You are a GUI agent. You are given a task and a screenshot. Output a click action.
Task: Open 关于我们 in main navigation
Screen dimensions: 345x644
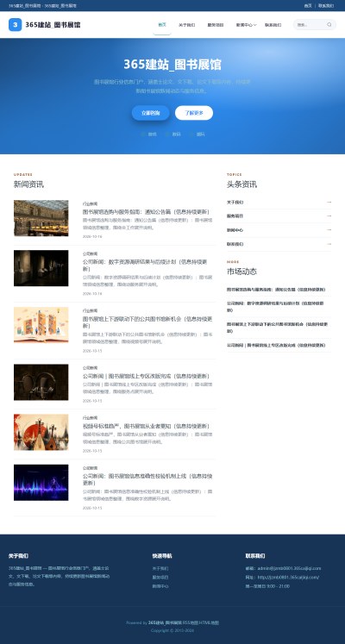187,25
